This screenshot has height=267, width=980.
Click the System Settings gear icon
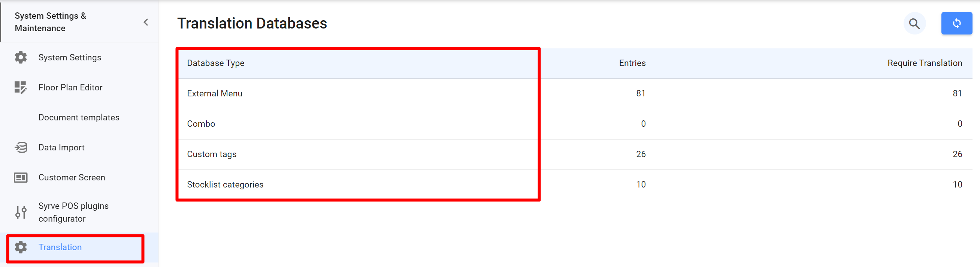[21, 57]
